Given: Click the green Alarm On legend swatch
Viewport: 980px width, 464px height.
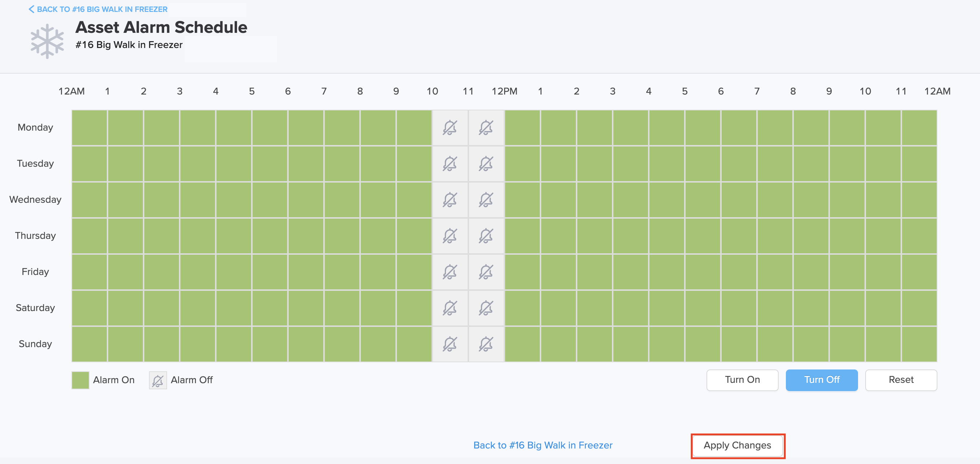Looking at the screenshot, I should click(80, 380).
